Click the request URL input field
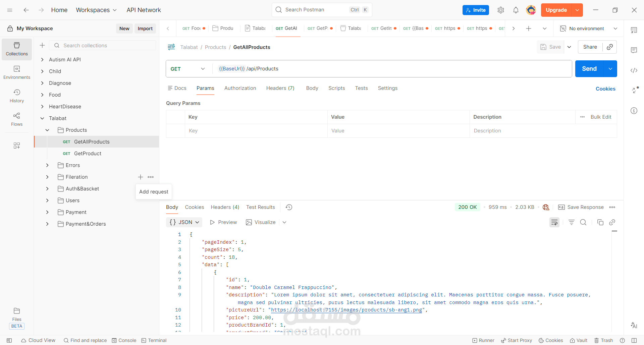 tap(392, 69)
